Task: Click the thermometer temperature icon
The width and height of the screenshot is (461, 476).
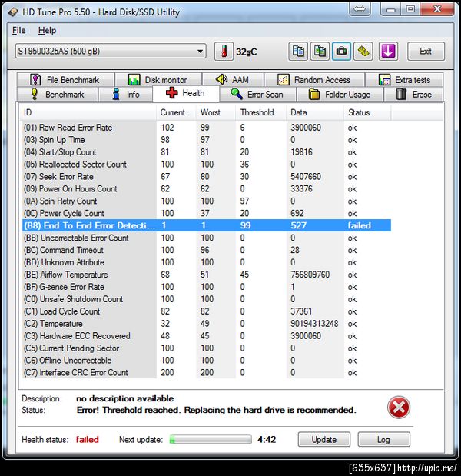Action: (224, 52)
